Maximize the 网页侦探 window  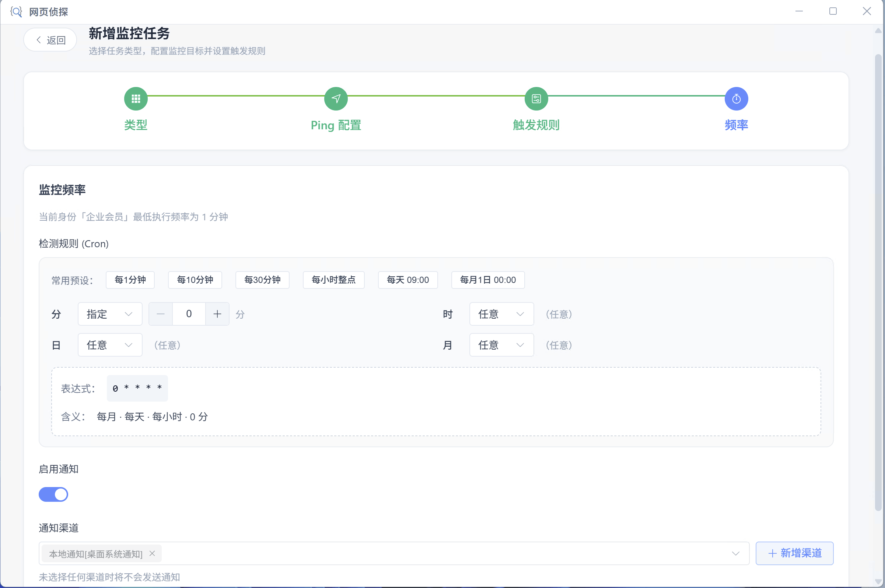pyautogui.click(x=833, y=11)
